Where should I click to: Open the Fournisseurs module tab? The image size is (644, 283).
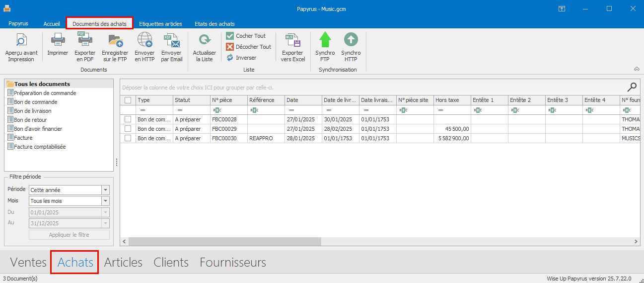(x=233, y=262)
